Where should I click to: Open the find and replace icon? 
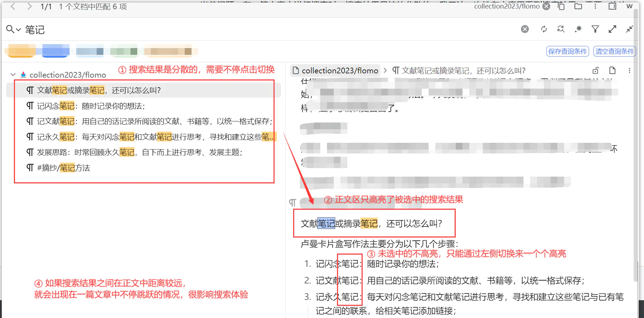coord(561,29)
